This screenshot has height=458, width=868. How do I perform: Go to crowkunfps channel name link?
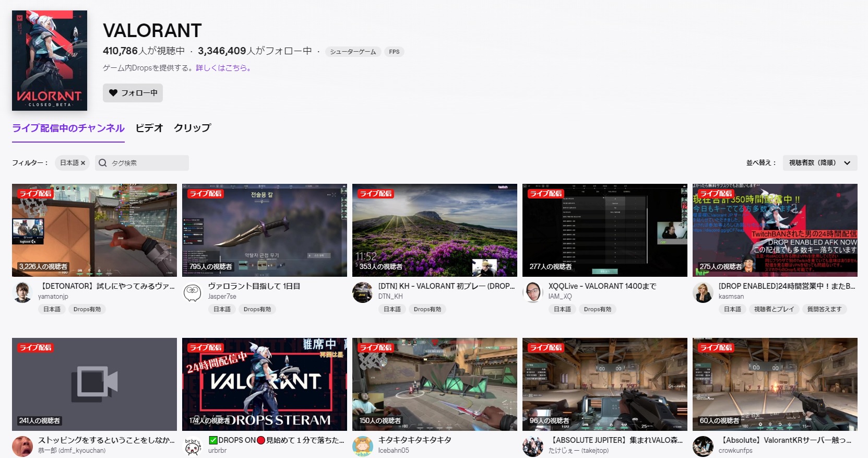coord(735,451)
